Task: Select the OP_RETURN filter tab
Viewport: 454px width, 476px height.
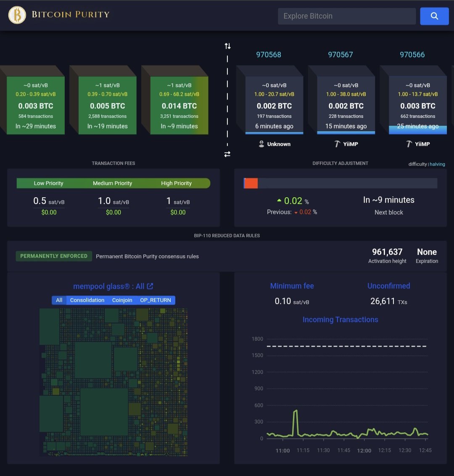Action: tap(156, 300)
